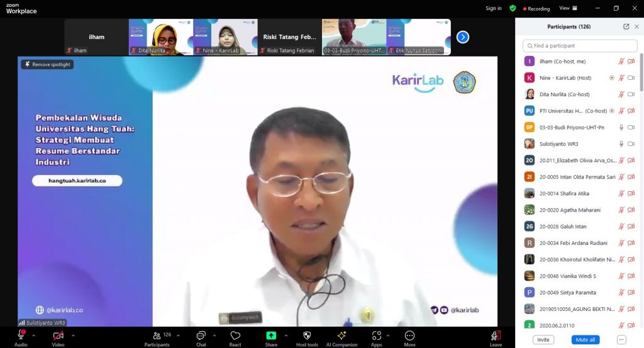Open the Chat panel
This screenshot has width=644, height=348.
(201, 336)
